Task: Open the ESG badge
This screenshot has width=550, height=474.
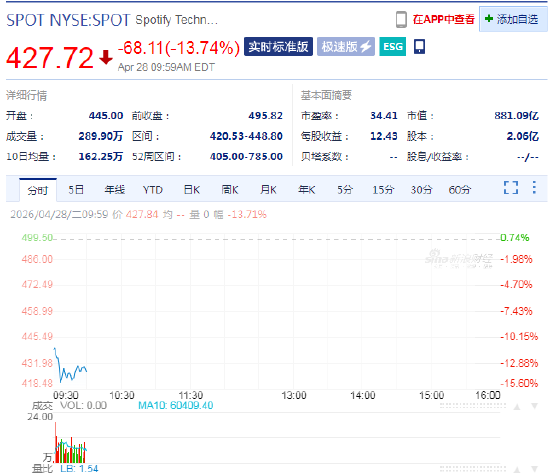Action: [393, 47]
